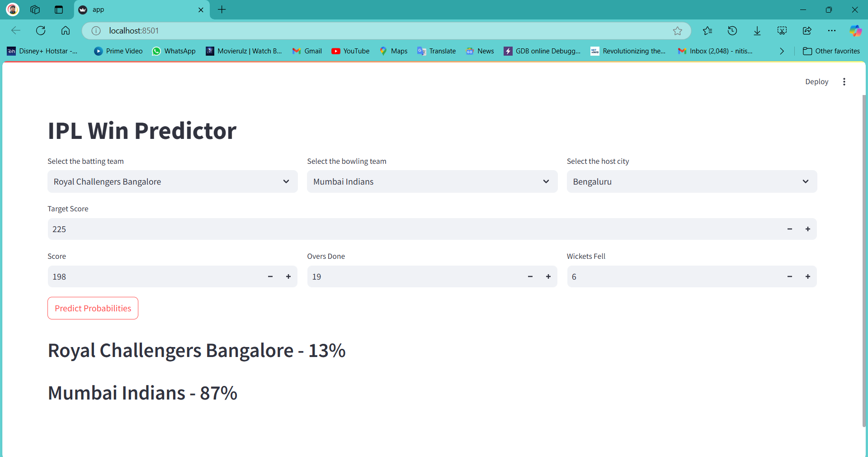Open Streamlit three-dot main menu
This screenshot has height=457, width=868.
[844, 82]
